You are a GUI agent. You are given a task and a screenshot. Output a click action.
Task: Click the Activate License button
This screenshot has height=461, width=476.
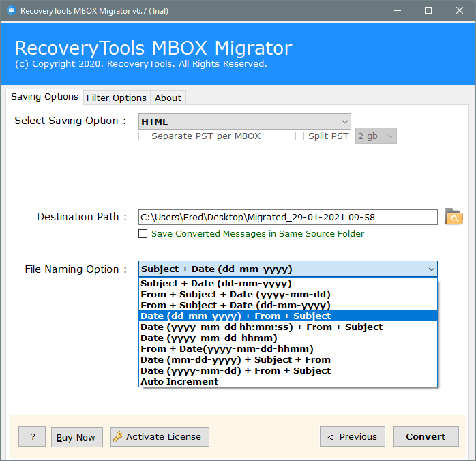160,436
